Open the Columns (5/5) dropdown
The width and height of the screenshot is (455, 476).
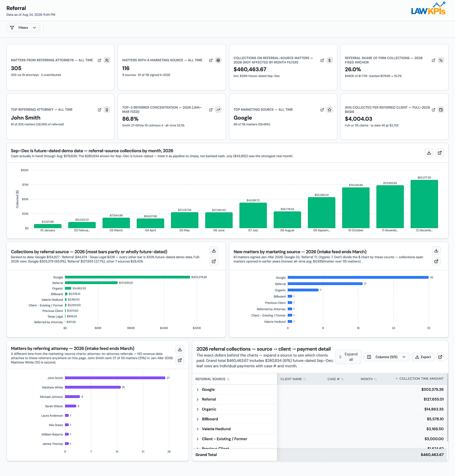coord(386,357)
